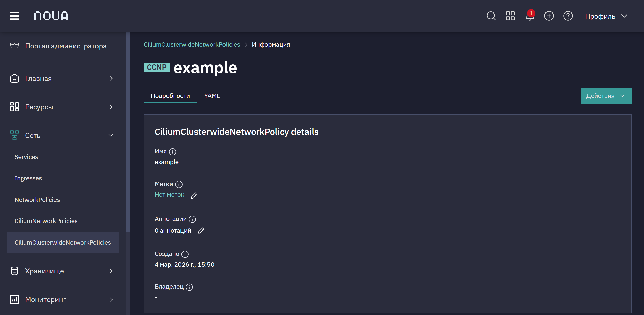Click the Мониторинг chart icon

click(x=15, y=299)
